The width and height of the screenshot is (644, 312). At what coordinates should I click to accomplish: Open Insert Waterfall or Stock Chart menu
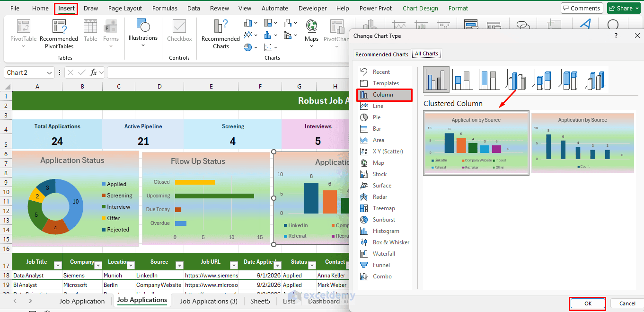pyautogui.click(x=290, y=23)
